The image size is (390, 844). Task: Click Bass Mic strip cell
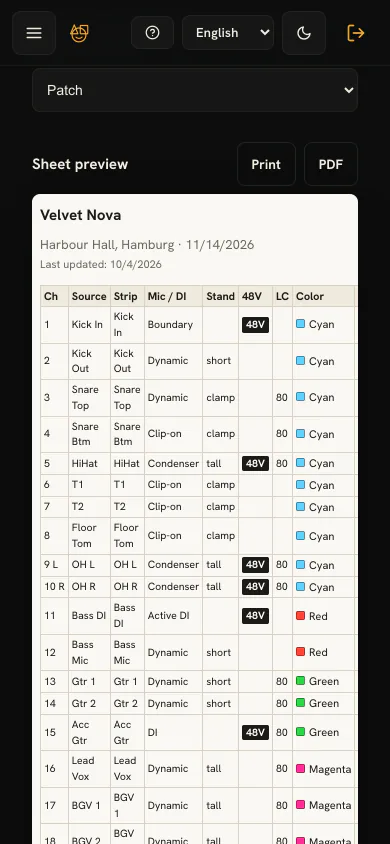tap(127, 652)
